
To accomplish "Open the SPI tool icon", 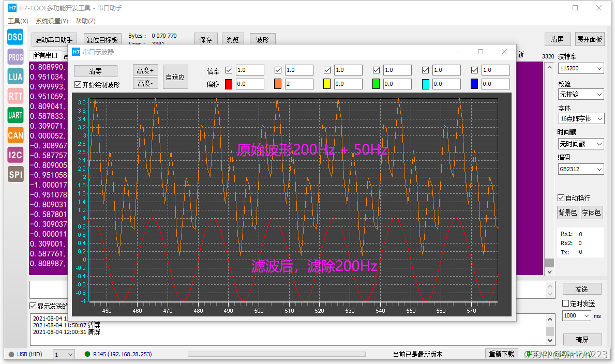I will (16, 175).
